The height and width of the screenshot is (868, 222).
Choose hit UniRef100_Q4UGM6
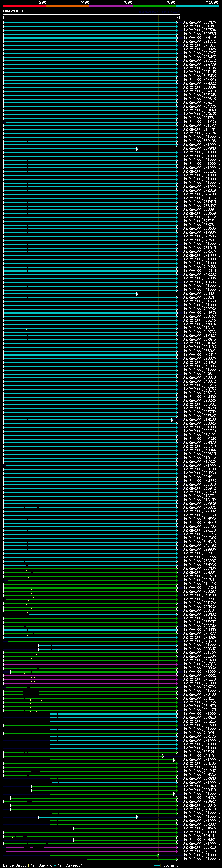pyautogui.click(x=199, y=630)
